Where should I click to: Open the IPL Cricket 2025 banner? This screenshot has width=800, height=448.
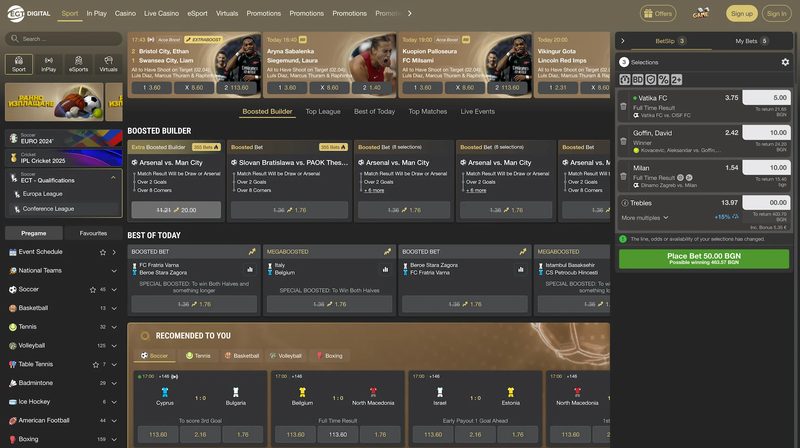point(64,158)
